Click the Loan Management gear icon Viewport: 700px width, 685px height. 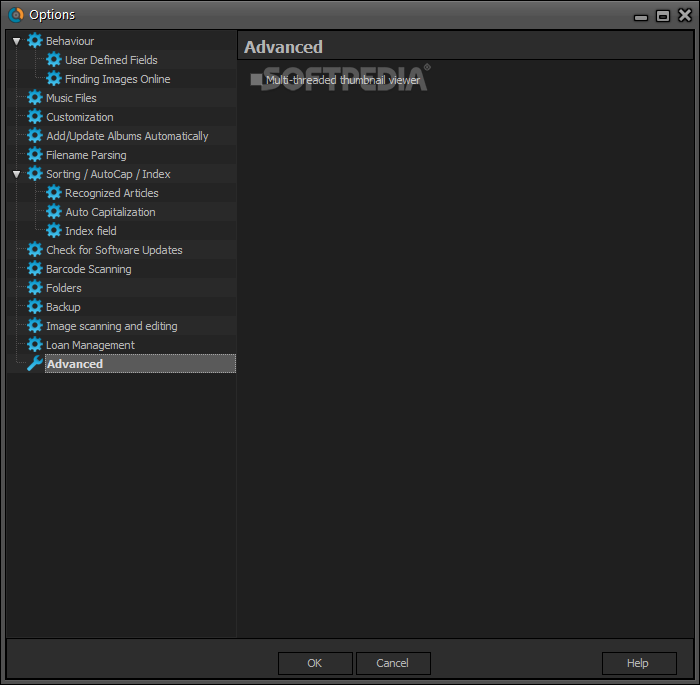[35, 345]
